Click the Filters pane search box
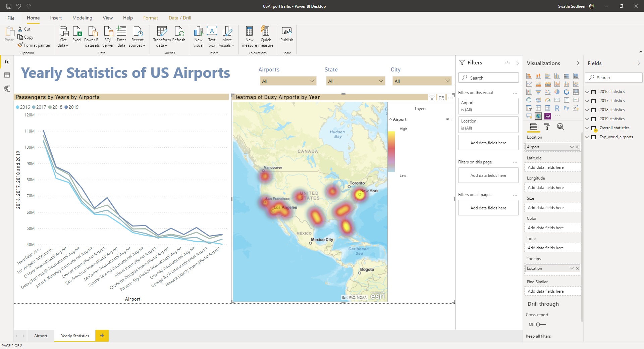 (x=488, y=78)
